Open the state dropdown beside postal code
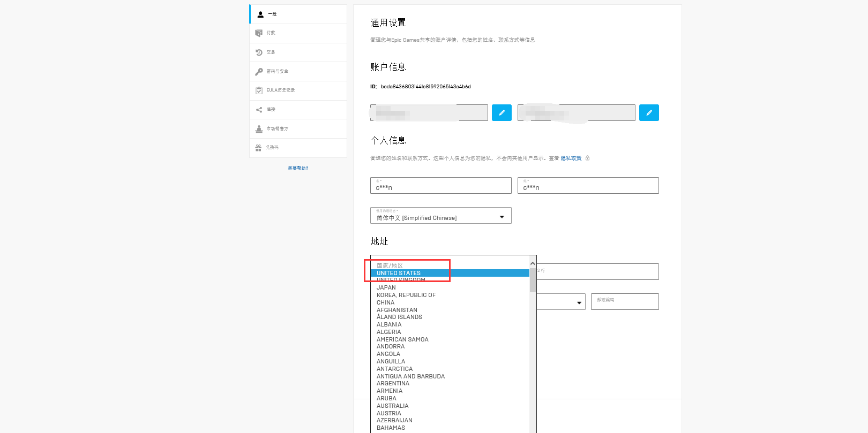The image size is (868, 433). point(560,302)
